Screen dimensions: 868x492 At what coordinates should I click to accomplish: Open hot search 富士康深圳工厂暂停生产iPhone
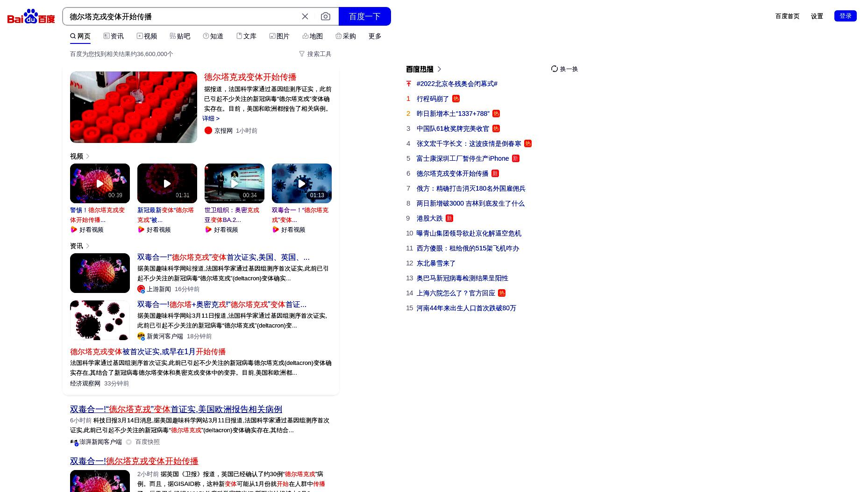pyautogui.click(x=462, y=158)
